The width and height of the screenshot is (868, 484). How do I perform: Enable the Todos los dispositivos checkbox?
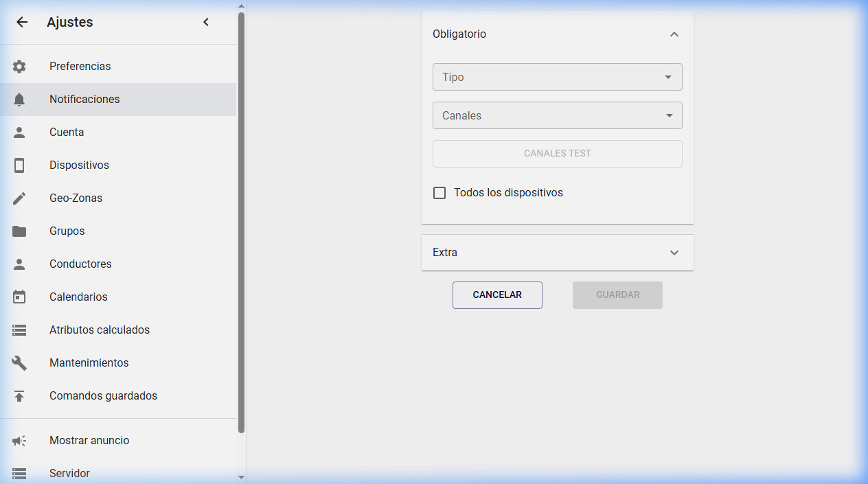[x=439, y=193]
